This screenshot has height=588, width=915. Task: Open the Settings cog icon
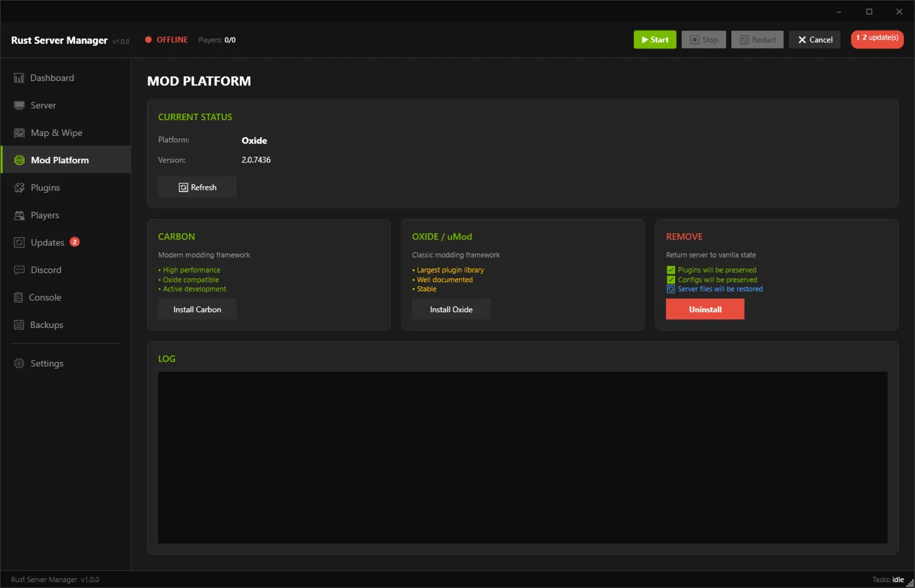[x=19, y=363]
